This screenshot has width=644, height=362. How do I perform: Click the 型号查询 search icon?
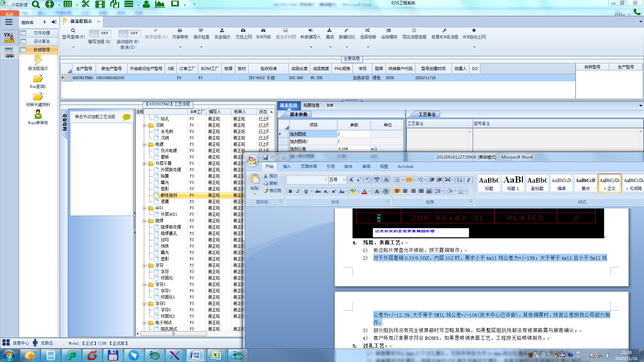[x=73, y=31]
